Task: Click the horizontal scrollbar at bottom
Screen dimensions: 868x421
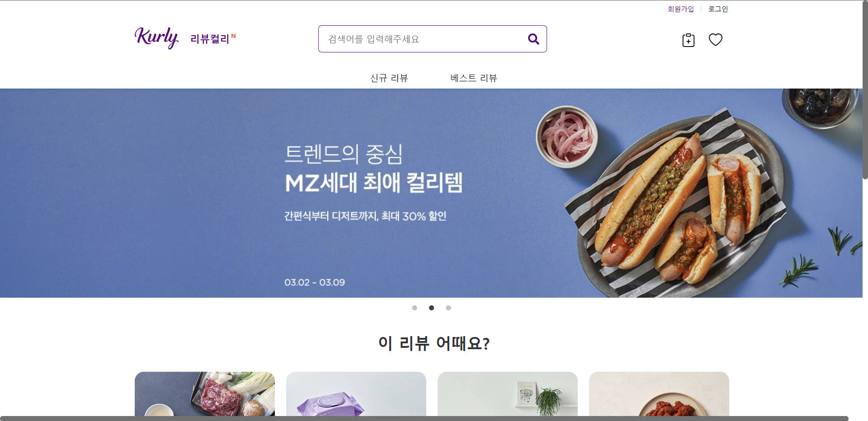Action: [x=424, y=418]
